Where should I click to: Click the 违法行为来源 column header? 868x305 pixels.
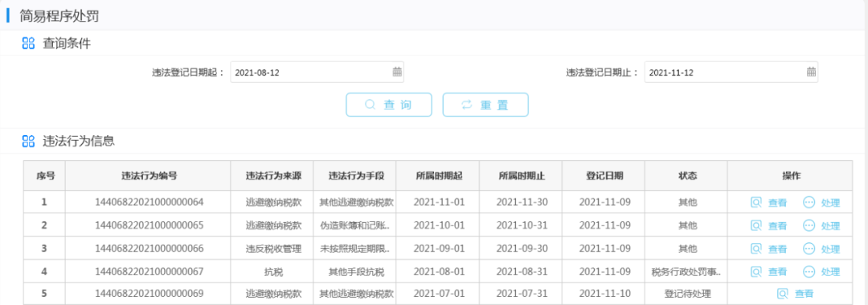click(x=272, y=175)
